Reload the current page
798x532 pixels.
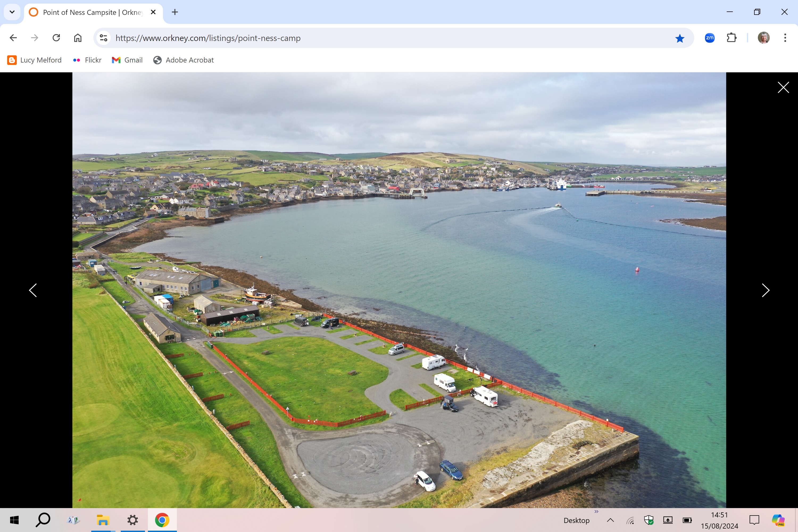click(x=56, y=38)
